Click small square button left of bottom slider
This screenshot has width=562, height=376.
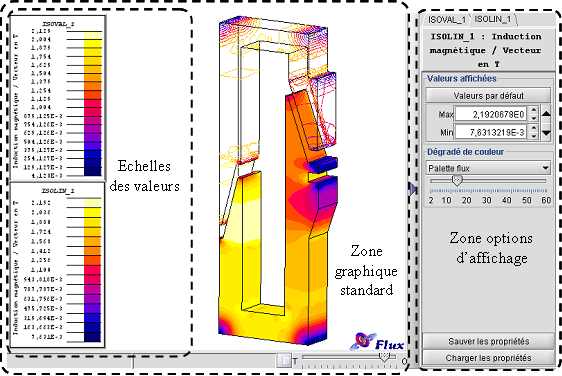pos(284,360)
